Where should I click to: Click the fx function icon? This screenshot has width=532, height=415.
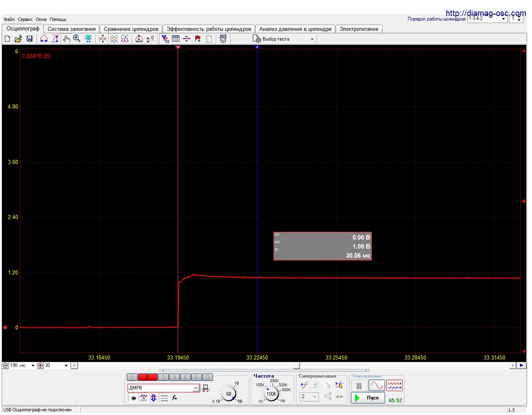(x=174, y=398)
